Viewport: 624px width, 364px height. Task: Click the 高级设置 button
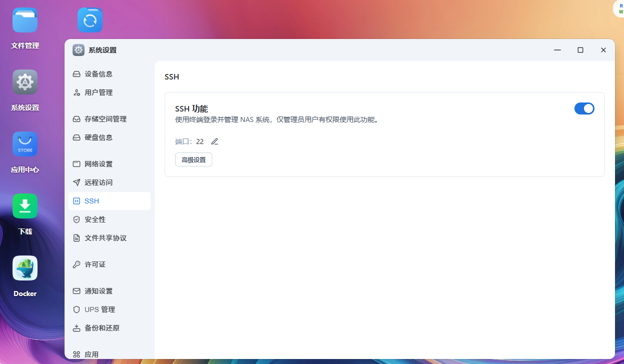pos(194,160)
